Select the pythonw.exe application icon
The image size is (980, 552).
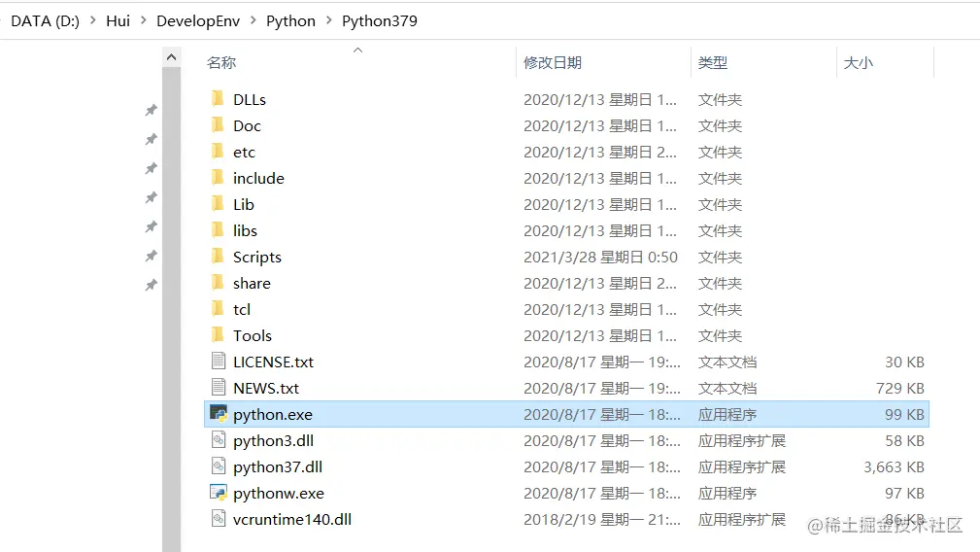(x=219, y=492)
